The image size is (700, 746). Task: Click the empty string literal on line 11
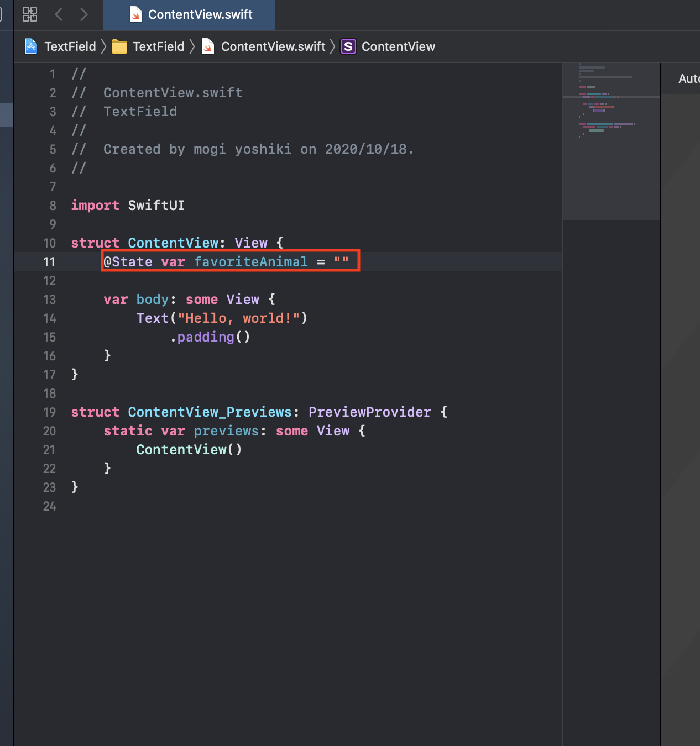coord(341,262)
